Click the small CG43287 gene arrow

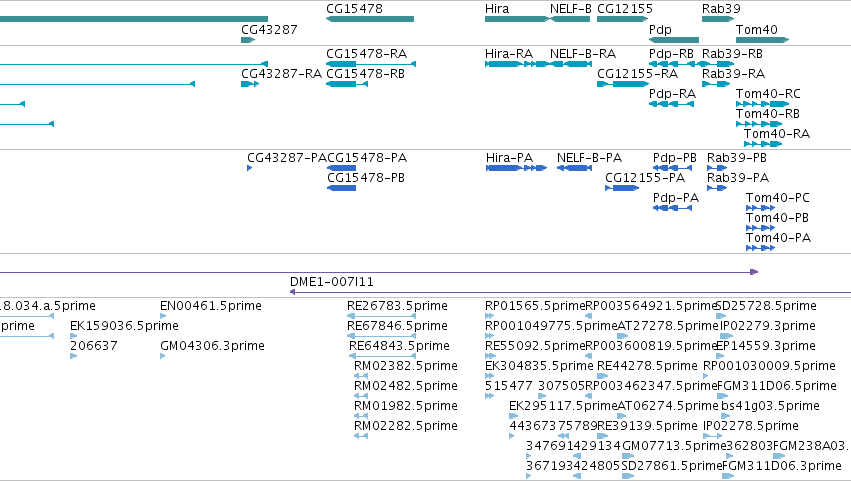[248, 40]
